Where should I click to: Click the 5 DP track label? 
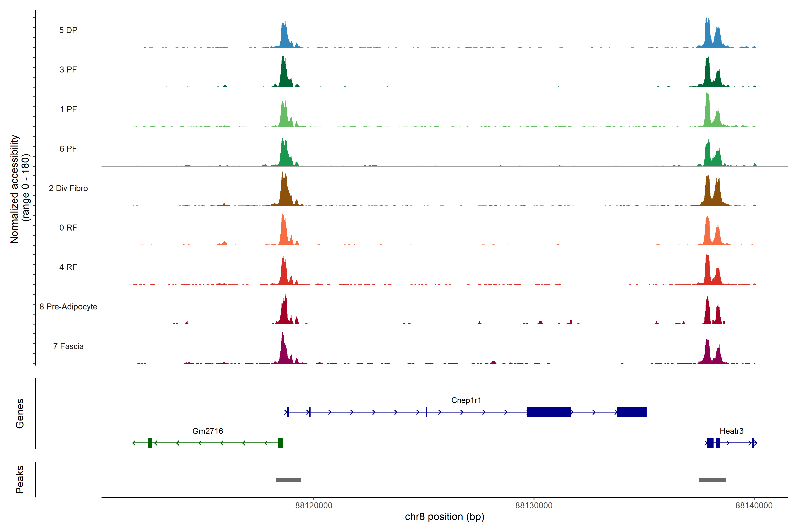tap(68, 30)
